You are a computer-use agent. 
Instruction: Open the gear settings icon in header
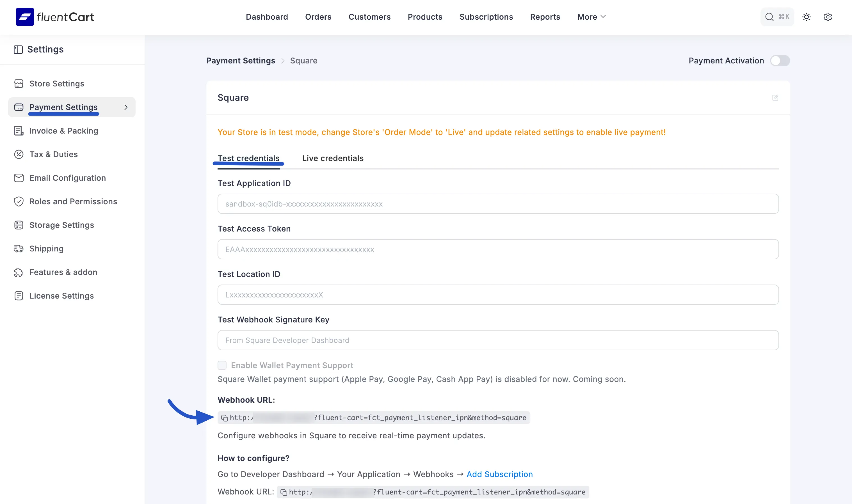(828, 17)
